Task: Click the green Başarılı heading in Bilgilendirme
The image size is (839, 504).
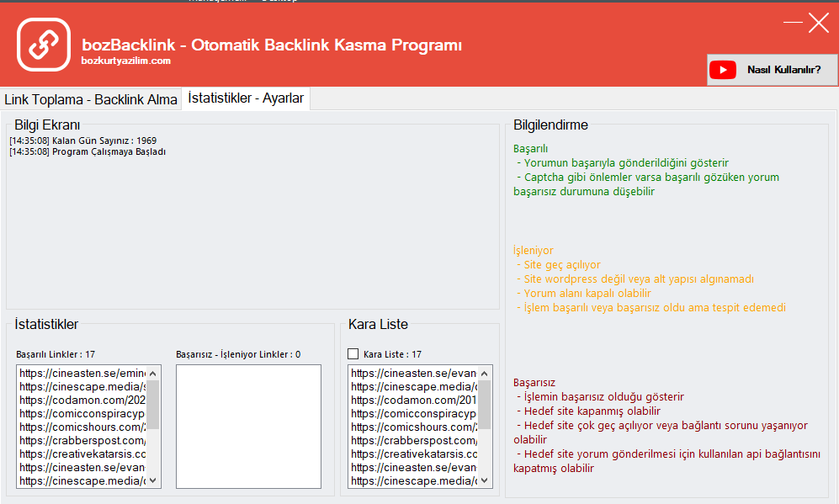Action: (x=530, y=149)
